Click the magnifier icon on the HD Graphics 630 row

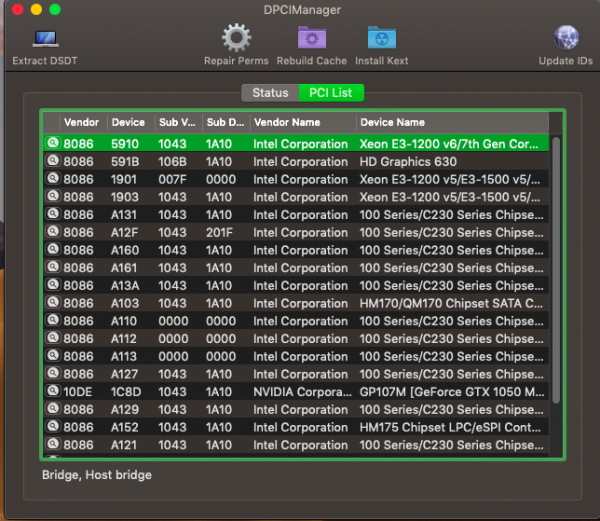coord(51,162)
